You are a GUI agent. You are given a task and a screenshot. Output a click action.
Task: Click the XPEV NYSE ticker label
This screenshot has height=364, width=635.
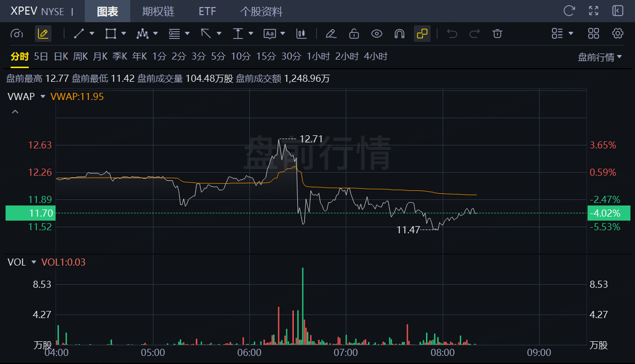pos(37,11)
